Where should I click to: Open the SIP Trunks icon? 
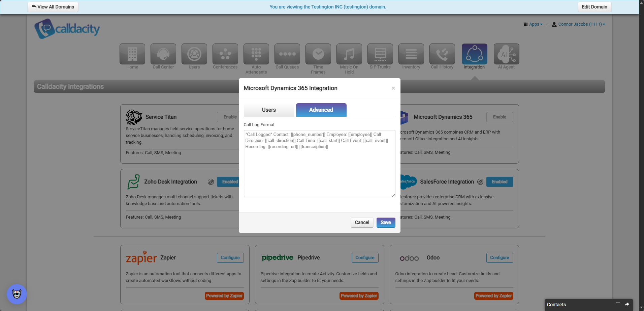tap(380, 54)
